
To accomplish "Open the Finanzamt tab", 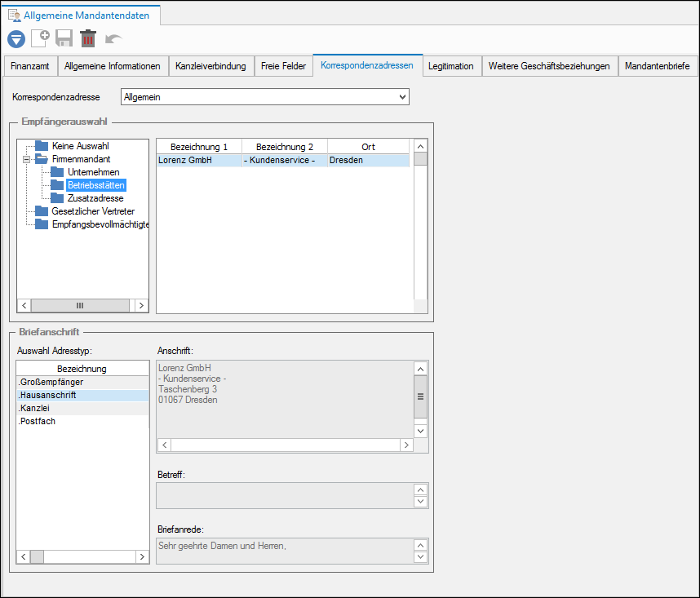I will (x=30, y=66).
